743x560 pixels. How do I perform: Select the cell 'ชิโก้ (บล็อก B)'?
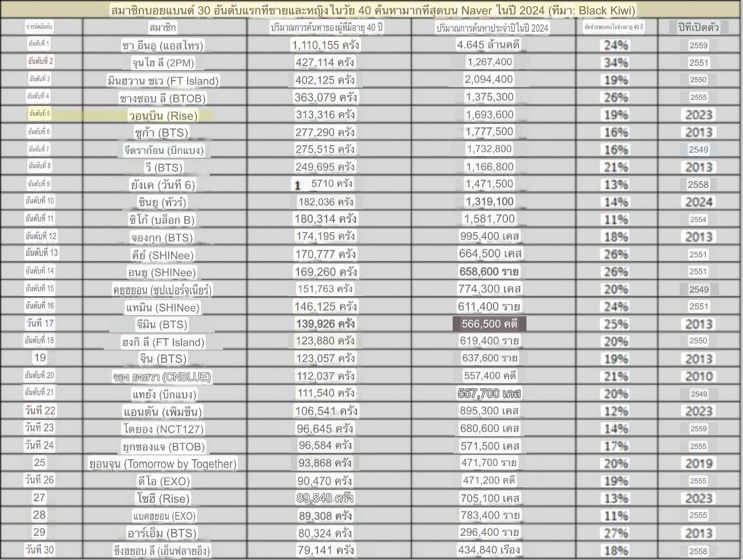pyautogui.click(x=163, y=220)
